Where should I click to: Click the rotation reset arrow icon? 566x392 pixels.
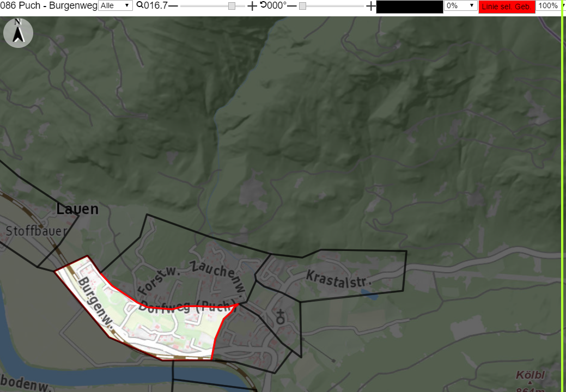(x=263, y=5)
